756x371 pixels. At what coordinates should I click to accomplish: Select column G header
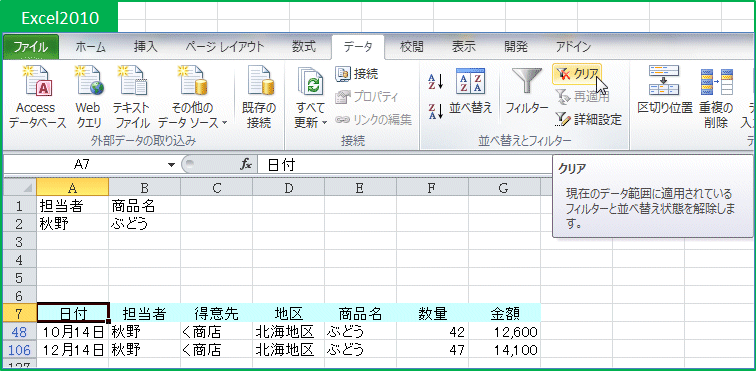504,188
